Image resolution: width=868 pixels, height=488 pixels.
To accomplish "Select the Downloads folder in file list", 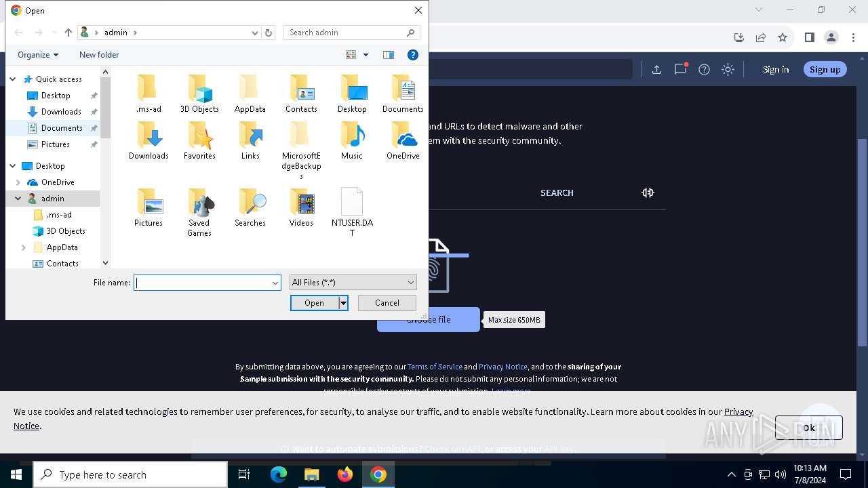I will click(x=149, y=141).
